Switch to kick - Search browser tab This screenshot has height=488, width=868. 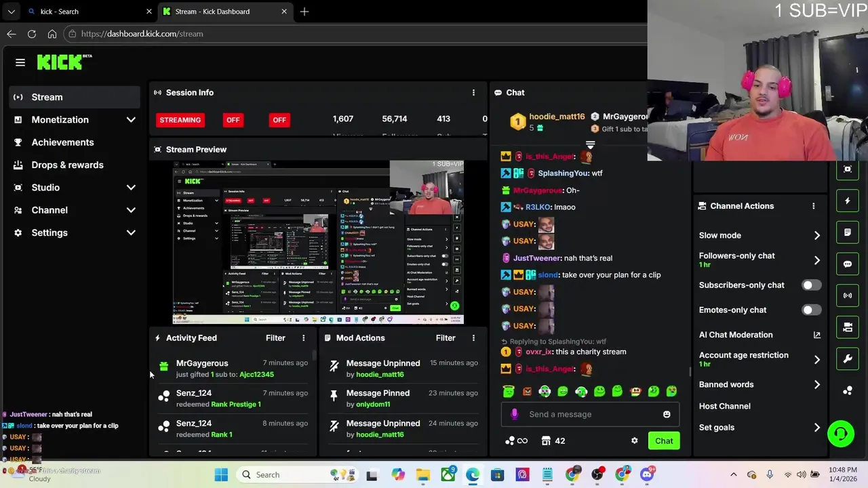(90, 12)
